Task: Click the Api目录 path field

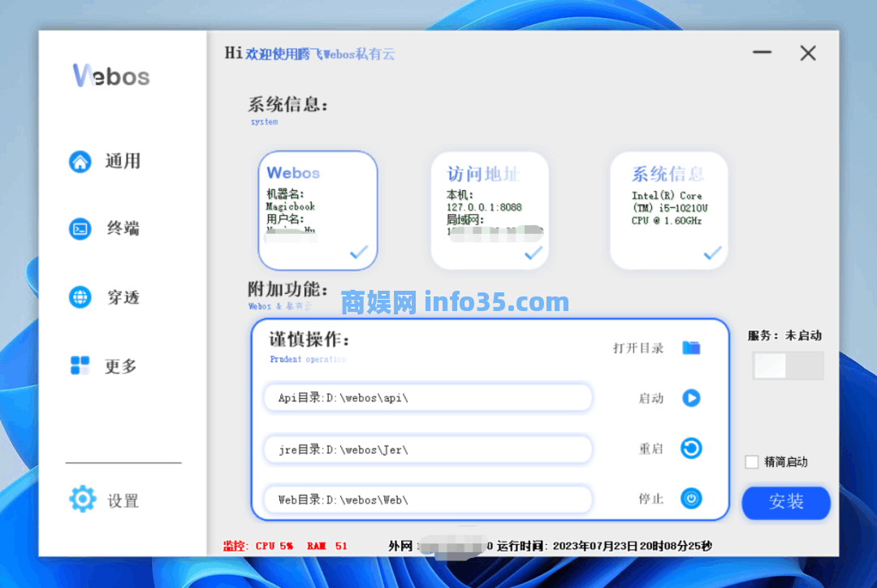Action: (428, 398)
